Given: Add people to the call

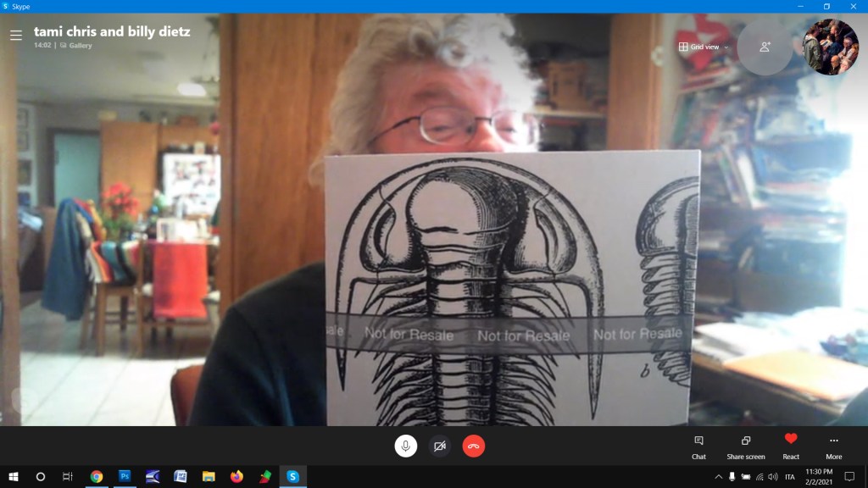Looking at the screenshot, I should tap(765, 47).
